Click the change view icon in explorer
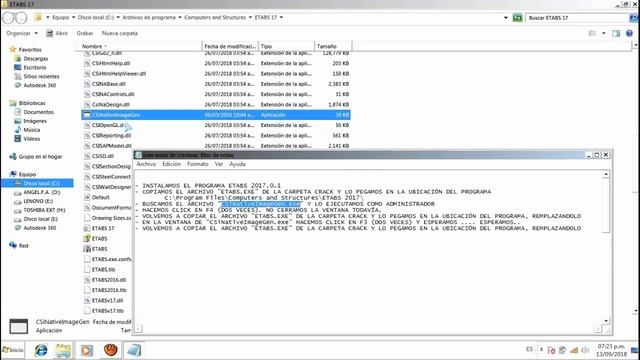Viewport: 640px width, 360px height. [x=592, y=33]
